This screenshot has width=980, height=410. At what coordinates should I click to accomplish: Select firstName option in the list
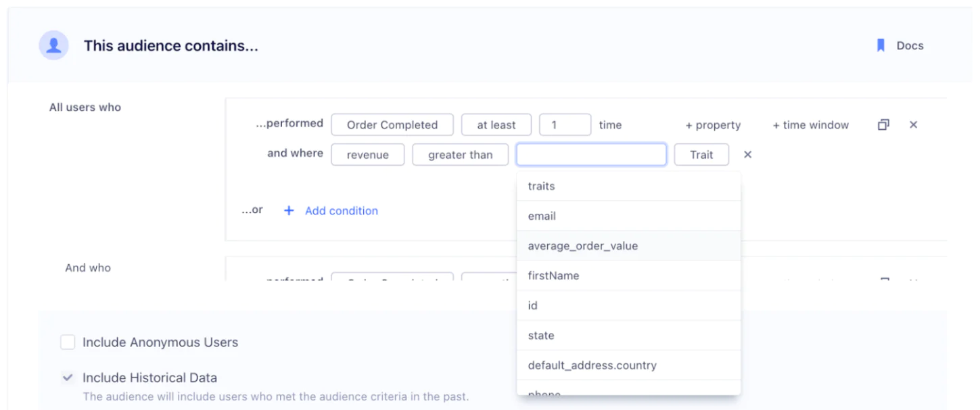pyautogui.click(x=553, y=275)
